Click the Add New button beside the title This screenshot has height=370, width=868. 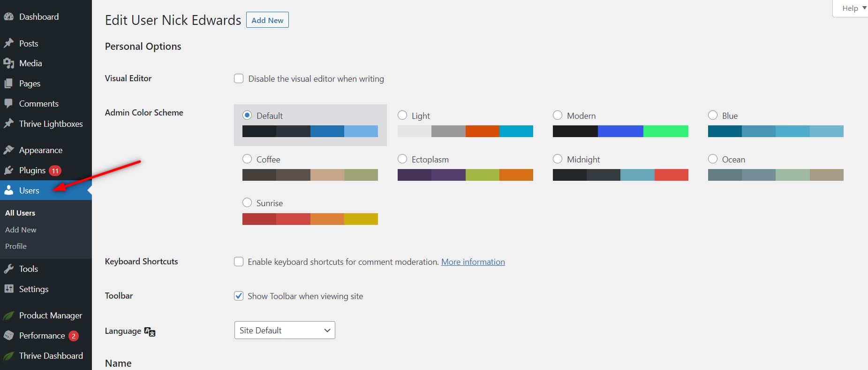[267, 20]
